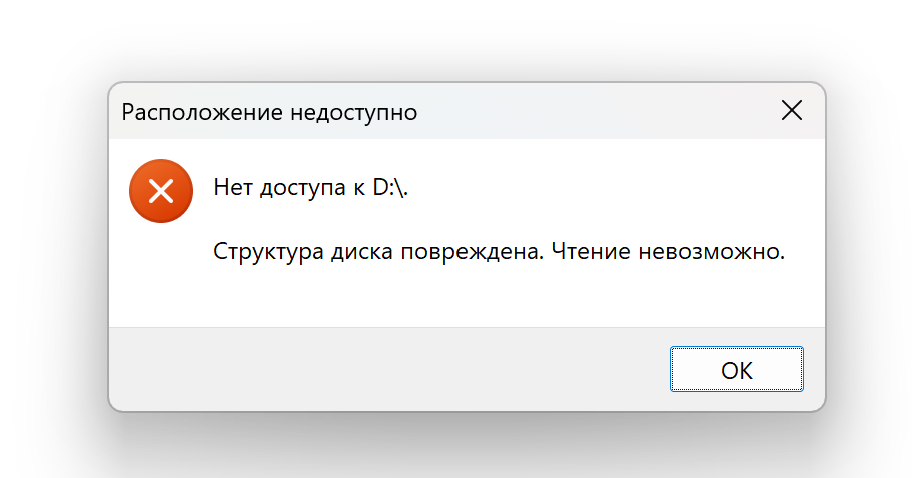Image resolution: width=912 pixels, height=478 pixels.
Task: Click the blank white area below the error icon
Action: (x=160, y=280)
